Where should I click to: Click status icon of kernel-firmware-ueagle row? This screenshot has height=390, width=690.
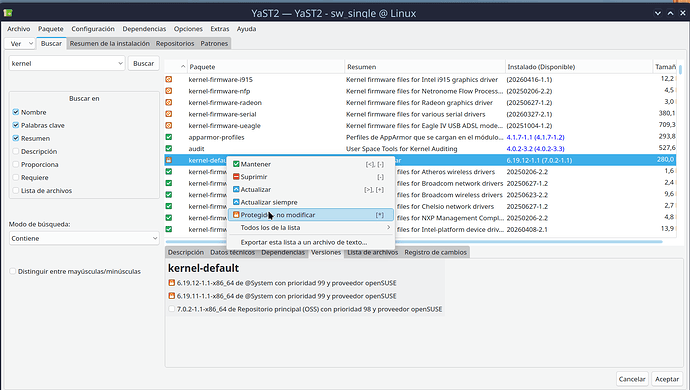[169, 125]
